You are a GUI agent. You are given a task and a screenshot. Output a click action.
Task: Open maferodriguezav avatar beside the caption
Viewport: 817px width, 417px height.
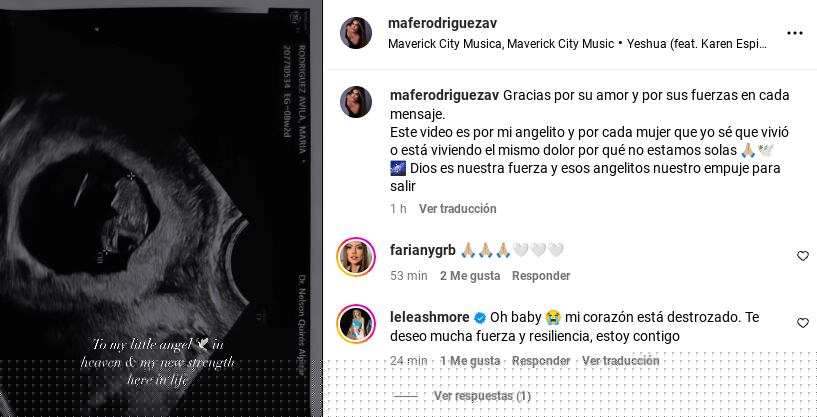(356, 102)
